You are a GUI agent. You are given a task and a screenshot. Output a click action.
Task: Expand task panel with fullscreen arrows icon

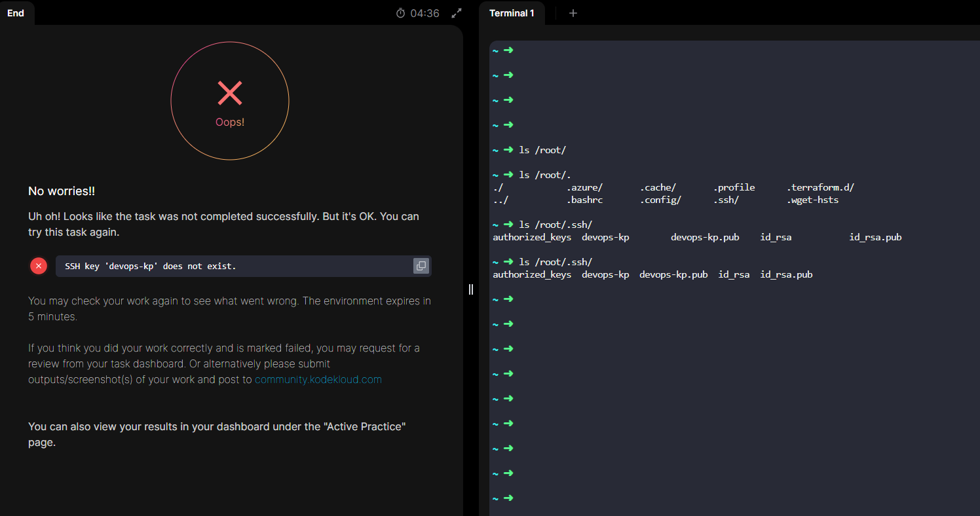(x=457, y=13)
